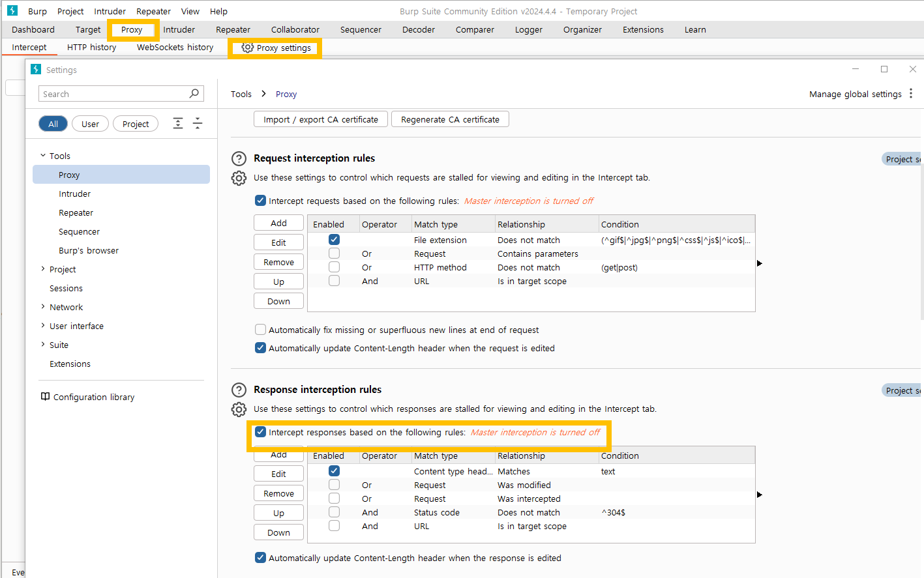924x578 pixels.
Task: Sort response rules by Match type column
Action: click(x=453, y=455)
